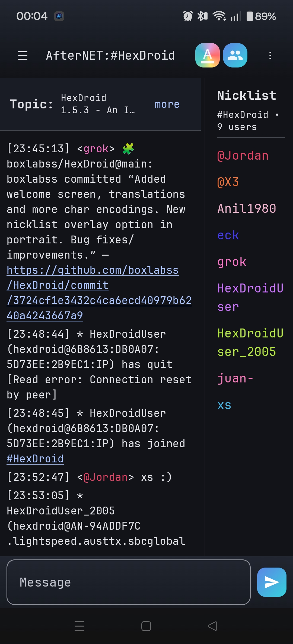The height and width of the screenshot is (644, 293).
Task: Select xs in the nicklist
Action: tap(224, 405)
